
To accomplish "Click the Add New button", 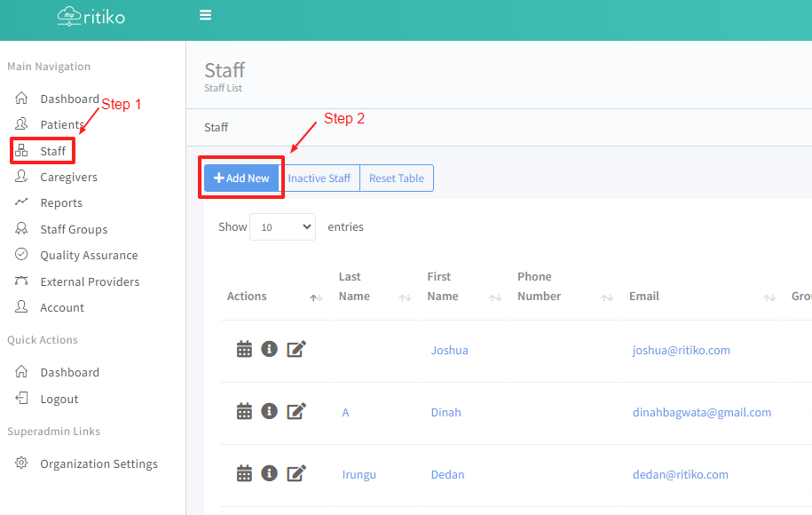I will point(242,178).
